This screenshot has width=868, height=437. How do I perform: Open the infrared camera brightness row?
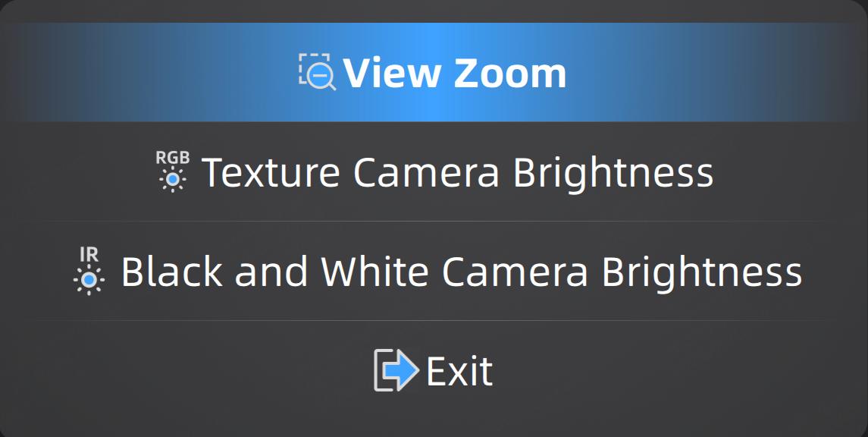(x=434, y=272)
